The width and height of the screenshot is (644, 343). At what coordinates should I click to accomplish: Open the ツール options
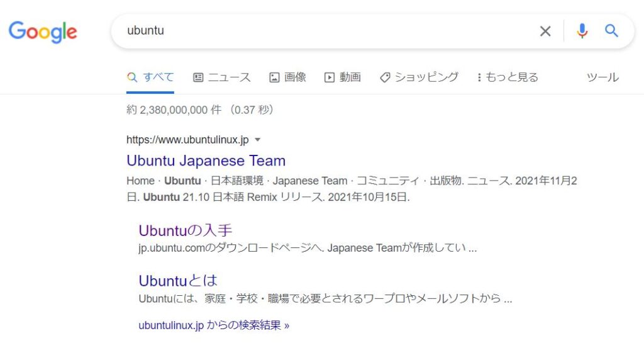point(602,77)
